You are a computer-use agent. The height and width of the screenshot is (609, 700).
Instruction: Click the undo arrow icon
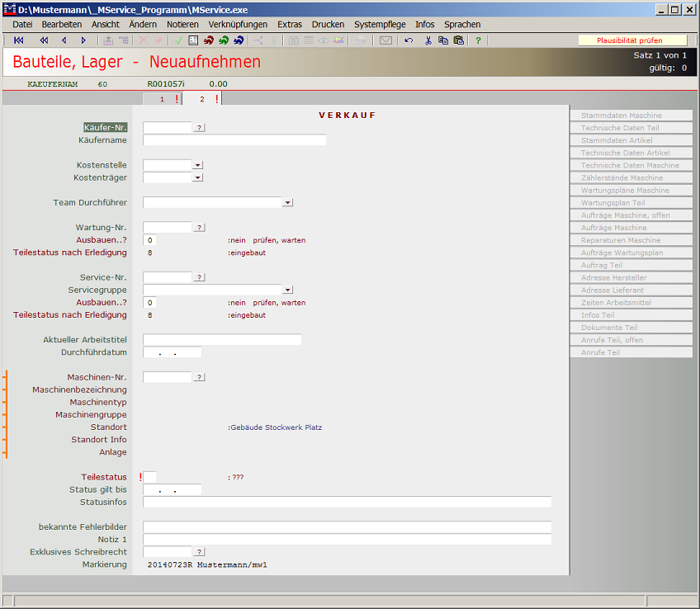click(x=409, y=40)
